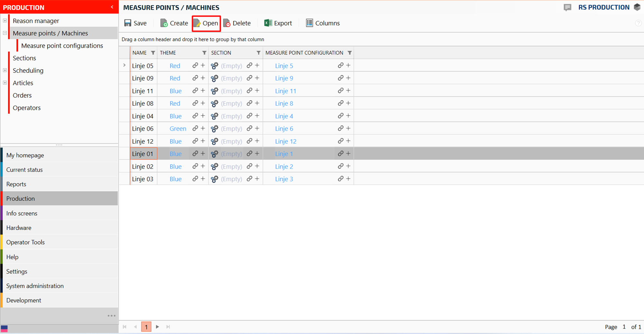Click the Create new document icon

point(164,23)
